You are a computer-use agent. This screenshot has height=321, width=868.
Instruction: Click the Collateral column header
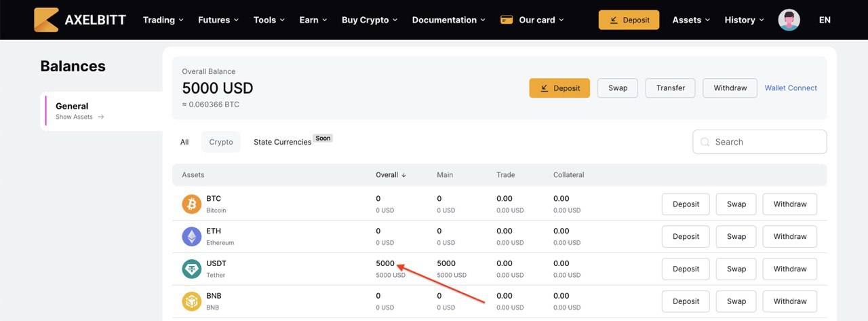coord(569,175)
